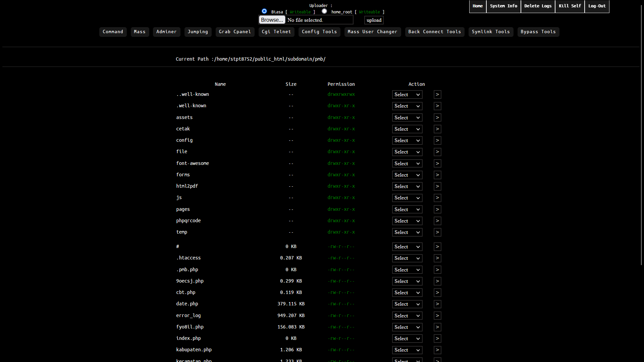Open the config folder link
This screenshot has height=362, width=644.
[184, 140]
